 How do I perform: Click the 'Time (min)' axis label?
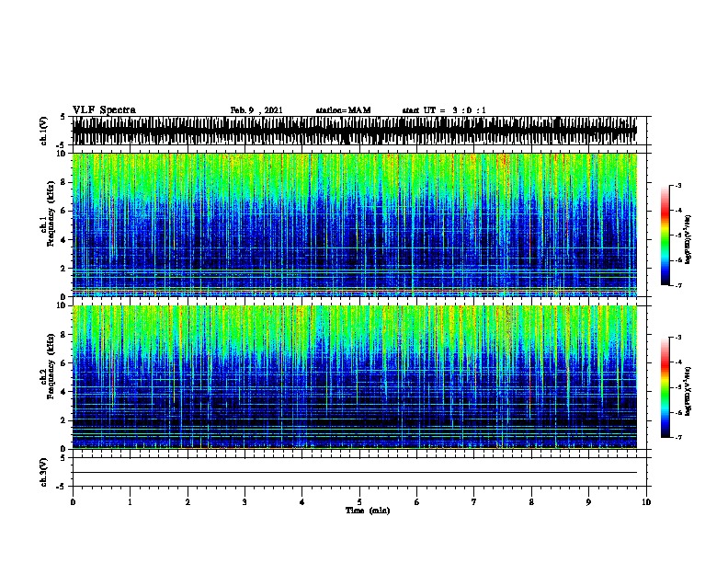click(368, 511)
